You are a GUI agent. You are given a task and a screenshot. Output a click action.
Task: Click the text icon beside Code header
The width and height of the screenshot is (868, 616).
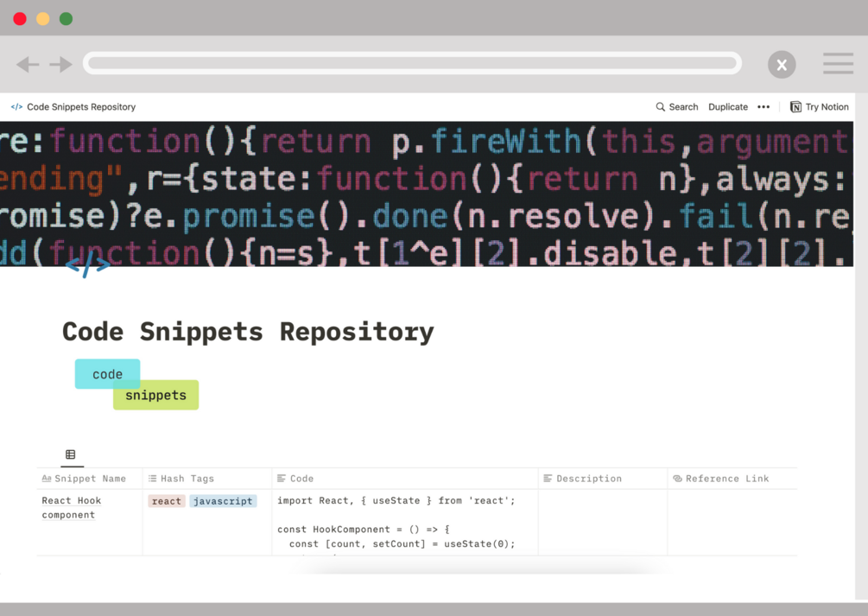282,479
